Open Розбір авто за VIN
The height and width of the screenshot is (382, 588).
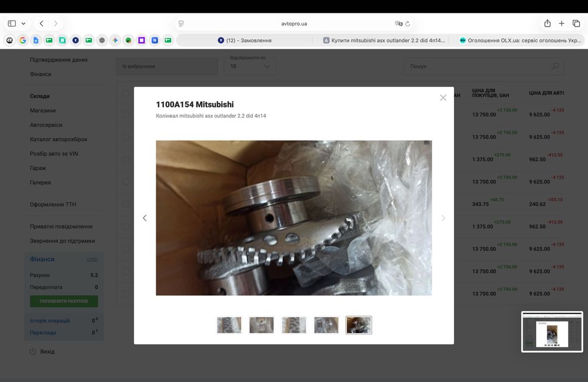[54, 154]
